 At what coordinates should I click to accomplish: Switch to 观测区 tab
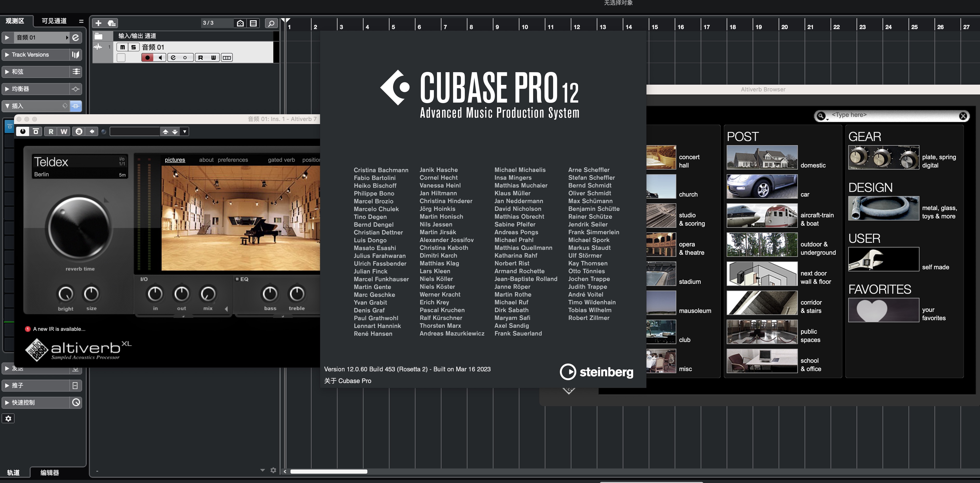click(x=15, y=21)
